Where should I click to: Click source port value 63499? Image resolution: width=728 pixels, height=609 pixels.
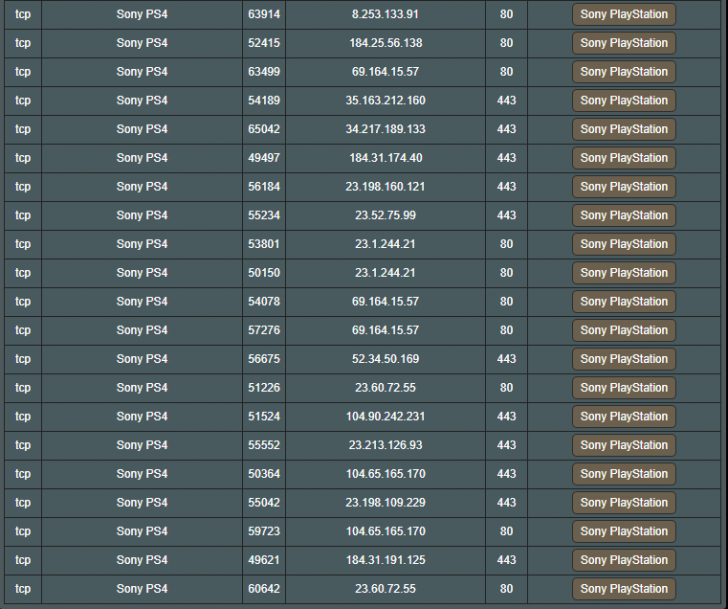click(264, 72)
